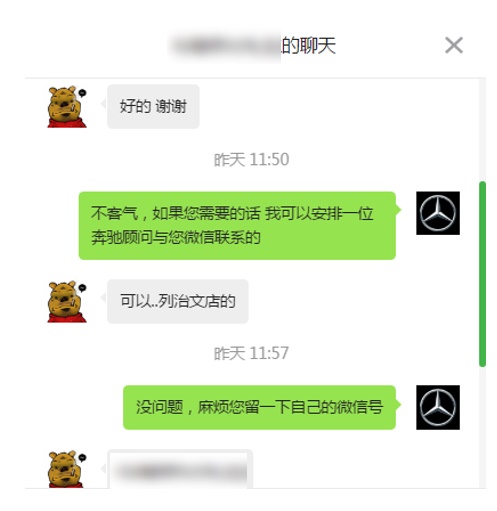Click the '昨天 11:50' timestamp
Screen dimensions: 497x511
point(251,159)
